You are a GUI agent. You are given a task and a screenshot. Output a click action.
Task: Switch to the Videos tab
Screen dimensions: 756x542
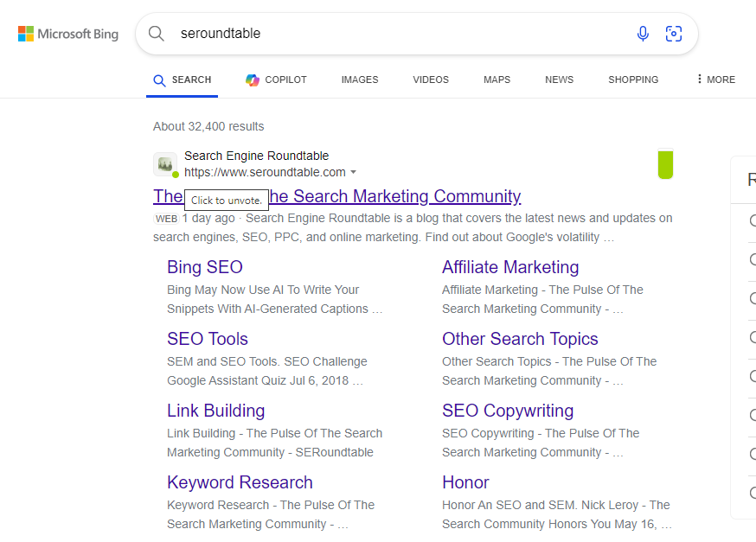(x=431, y=80)
